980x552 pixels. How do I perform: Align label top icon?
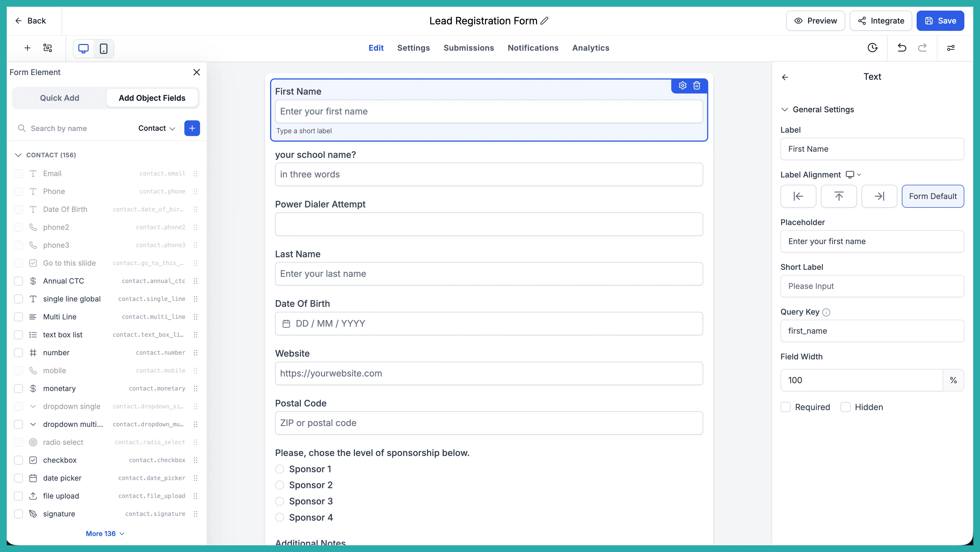839,196
